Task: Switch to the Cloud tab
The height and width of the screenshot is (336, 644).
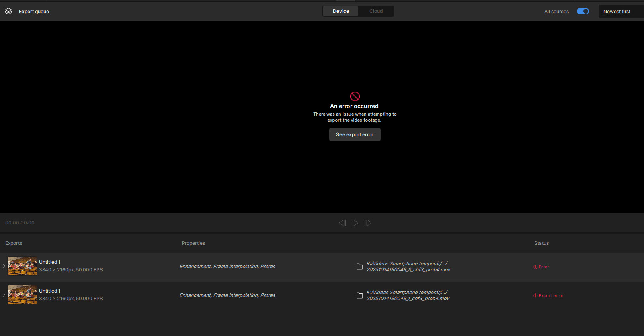Action: tap(376, 11)
